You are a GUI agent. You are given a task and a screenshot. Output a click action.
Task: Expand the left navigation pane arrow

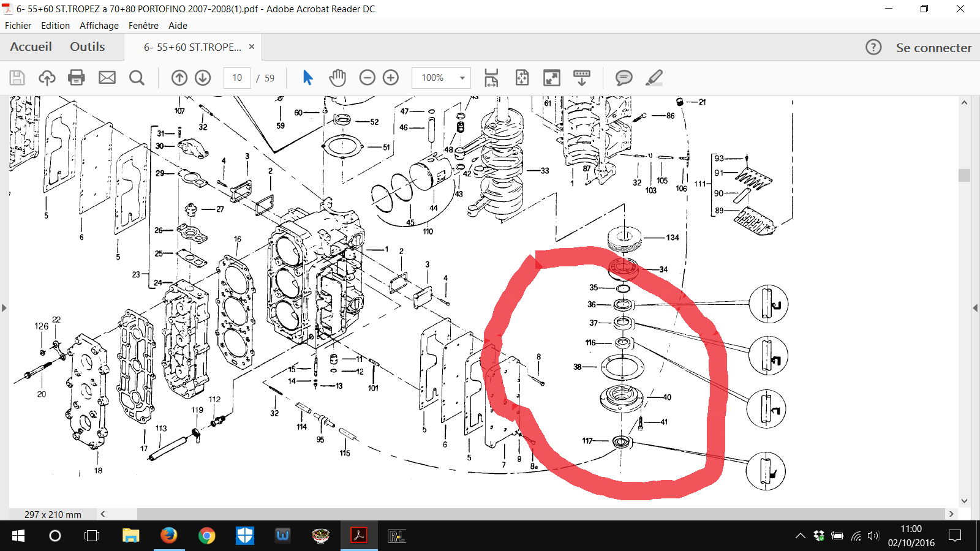point(4,308)
